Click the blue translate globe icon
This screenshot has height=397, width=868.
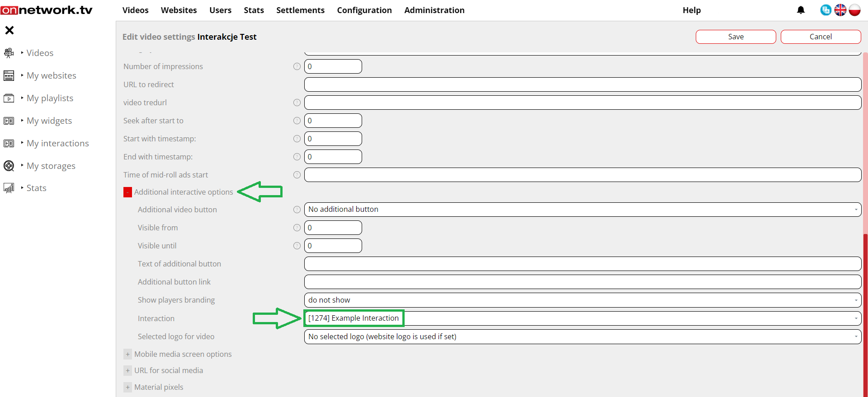pos(826,10)
